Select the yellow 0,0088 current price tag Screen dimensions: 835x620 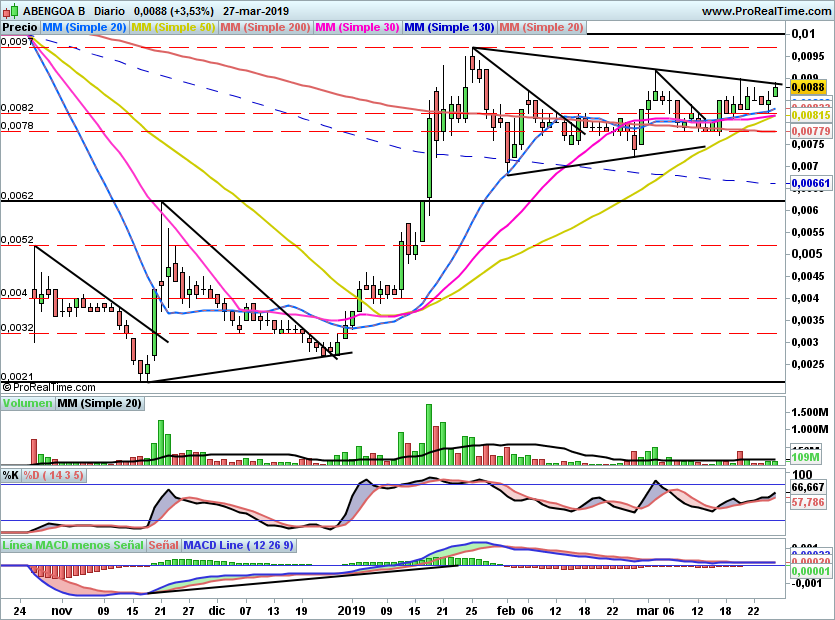[808, 87]
